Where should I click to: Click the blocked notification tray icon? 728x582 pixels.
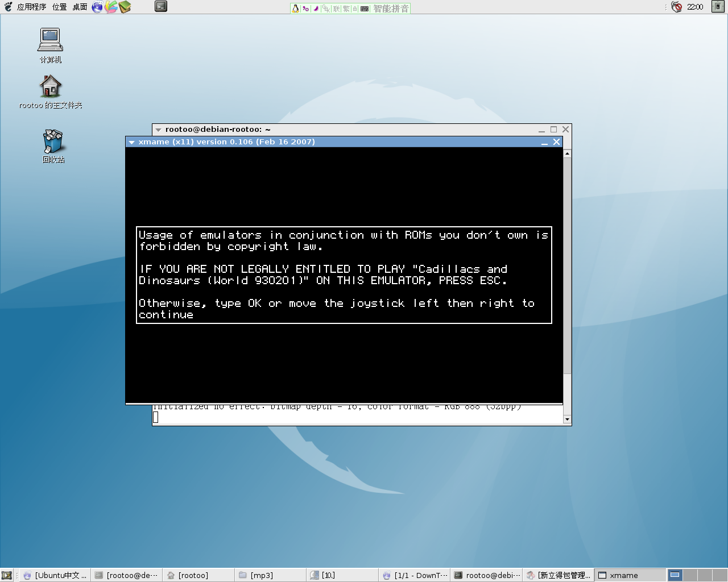click(x=676, y=7)
